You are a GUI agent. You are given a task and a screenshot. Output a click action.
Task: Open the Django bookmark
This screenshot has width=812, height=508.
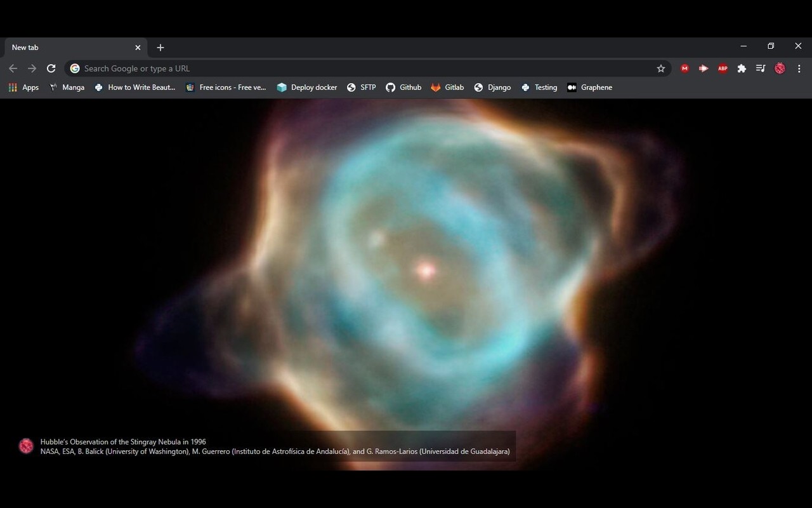492,88
